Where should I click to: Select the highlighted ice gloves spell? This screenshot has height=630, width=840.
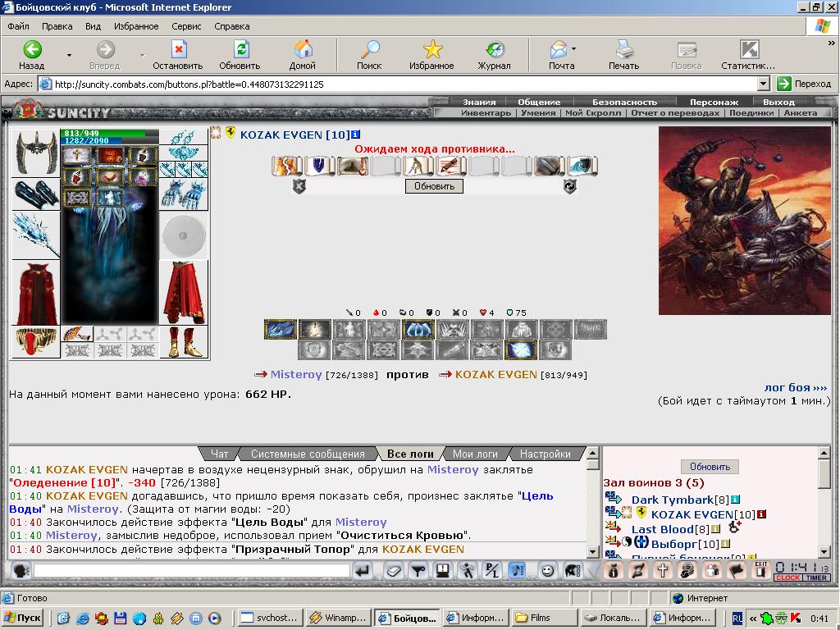click(418, 330)
